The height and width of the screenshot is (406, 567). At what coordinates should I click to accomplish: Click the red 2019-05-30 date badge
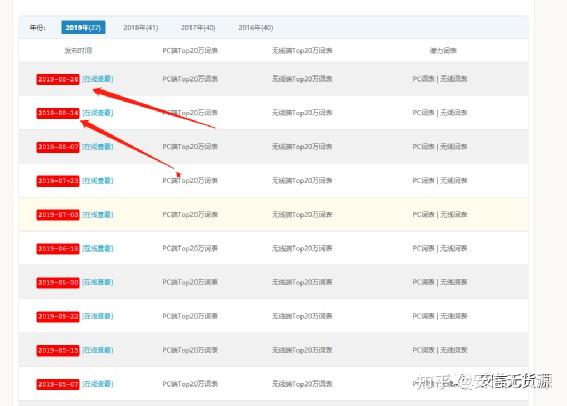[x=58, y=282]
